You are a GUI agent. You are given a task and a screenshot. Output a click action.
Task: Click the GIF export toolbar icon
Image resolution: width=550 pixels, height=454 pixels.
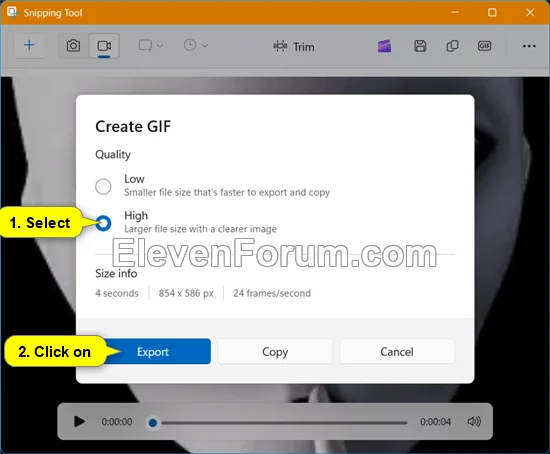point(484,46)
